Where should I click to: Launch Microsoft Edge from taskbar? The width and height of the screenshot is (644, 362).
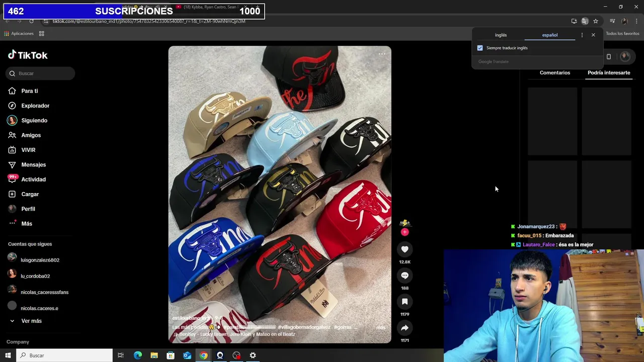coord(137,355)
